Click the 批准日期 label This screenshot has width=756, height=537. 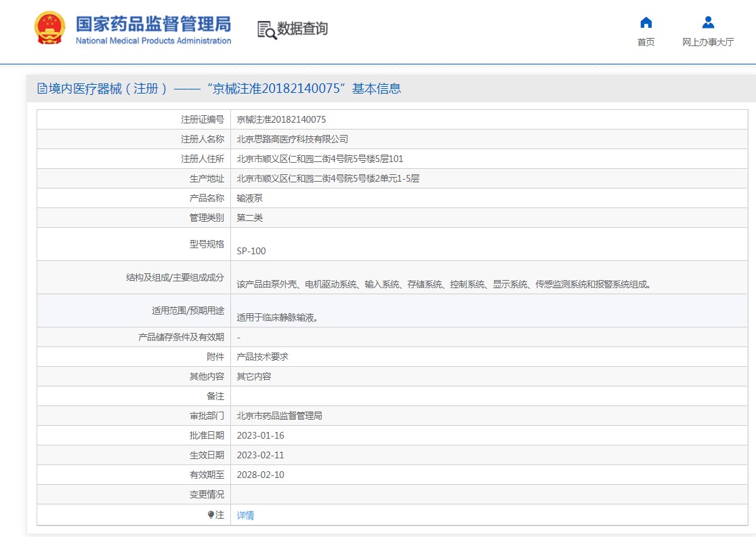(207, 435)
